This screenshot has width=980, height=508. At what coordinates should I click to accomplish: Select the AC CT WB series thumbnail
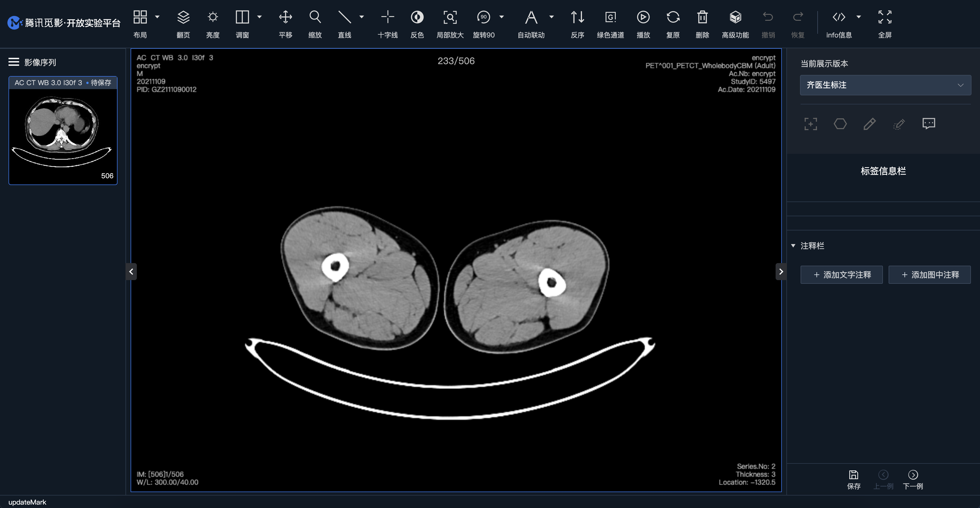point(63,131)
